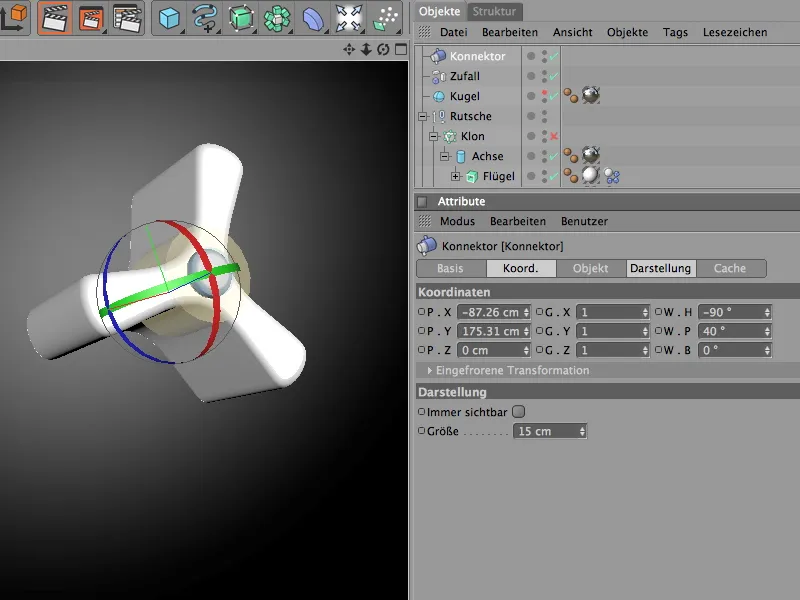Expand Eingefrorene Transformation section
The image size is (800, 600).
point(430,370)
